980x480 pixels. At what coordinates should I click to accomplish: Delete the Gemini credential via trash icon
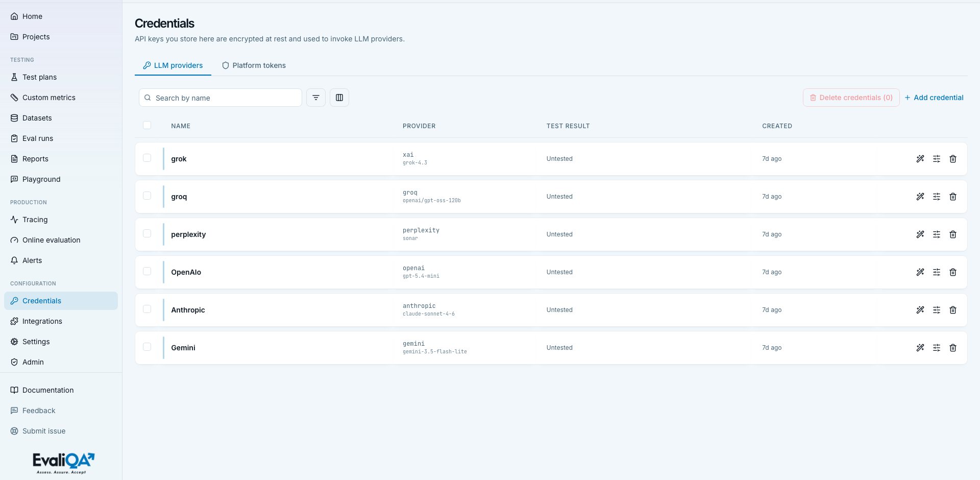tap(953, 348)
